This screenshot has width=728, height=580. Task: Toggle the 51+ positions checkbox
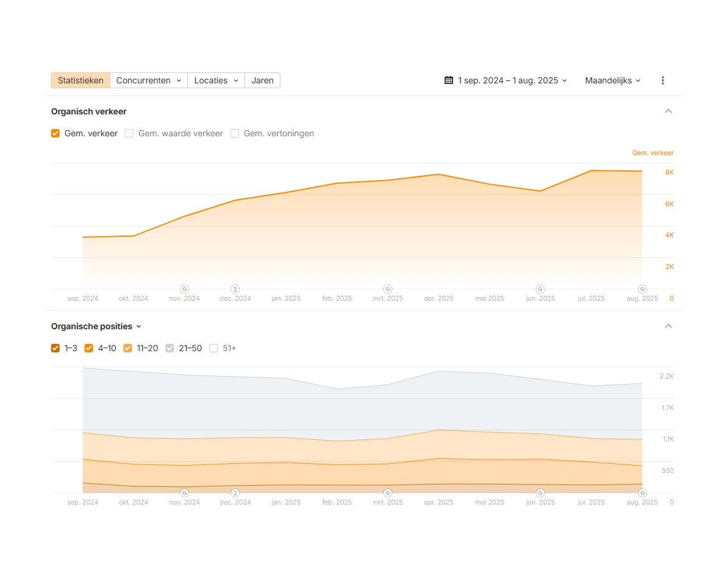[x=213, y=348]
